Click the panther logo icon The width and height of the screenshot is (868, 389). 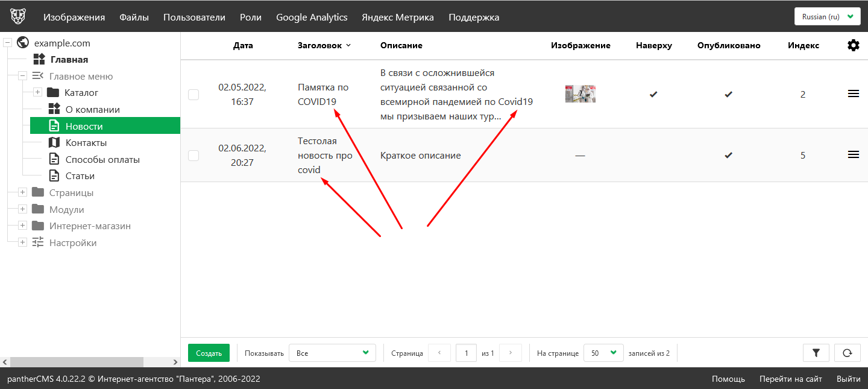18,16
